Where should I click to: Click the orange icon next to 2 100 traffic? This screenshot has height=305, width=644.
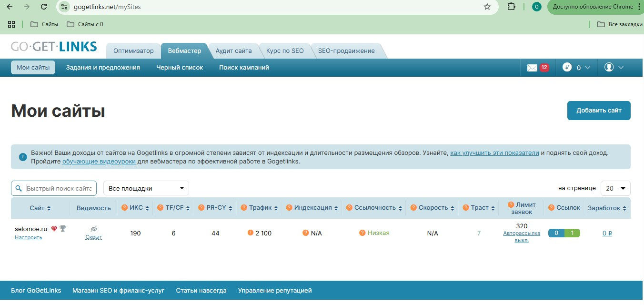point(251,233)
